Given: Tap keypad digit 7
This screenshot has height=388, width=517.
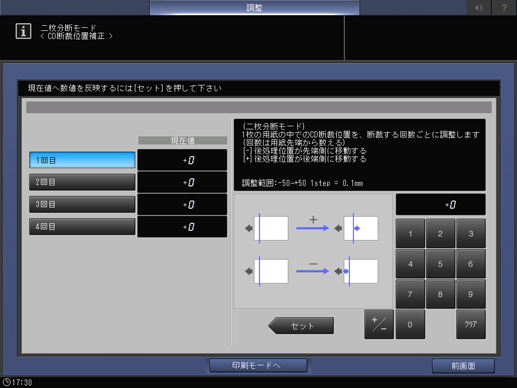Looking at the screenshot, I should point(410,294).
